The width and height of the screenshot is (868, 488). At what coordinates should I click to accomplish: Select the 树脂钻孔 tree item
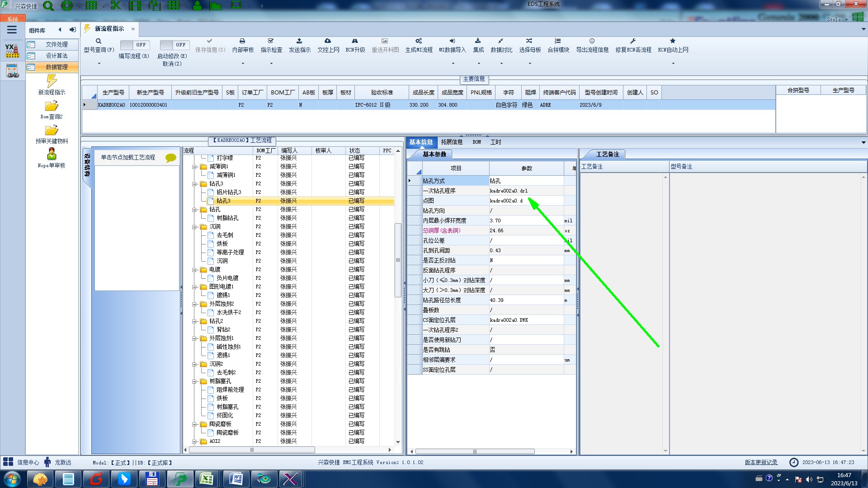pos(227,218)
